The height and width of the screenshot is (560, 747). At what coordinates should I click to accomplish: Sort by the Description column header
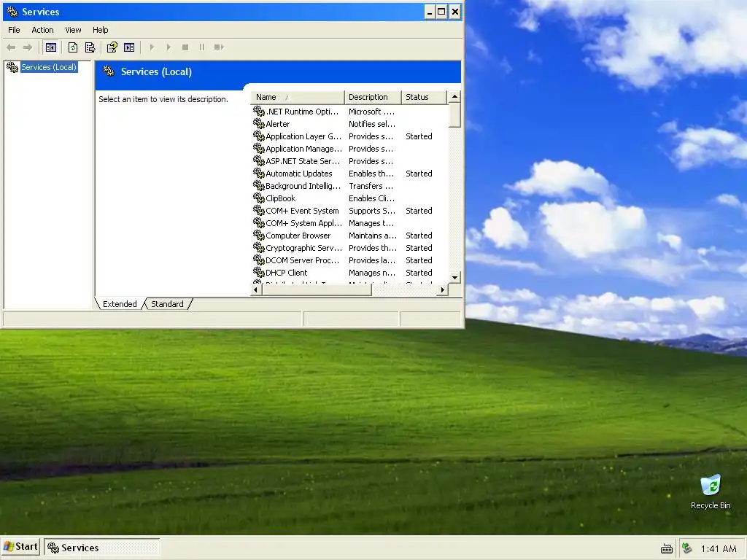click(x=373, y=97)
